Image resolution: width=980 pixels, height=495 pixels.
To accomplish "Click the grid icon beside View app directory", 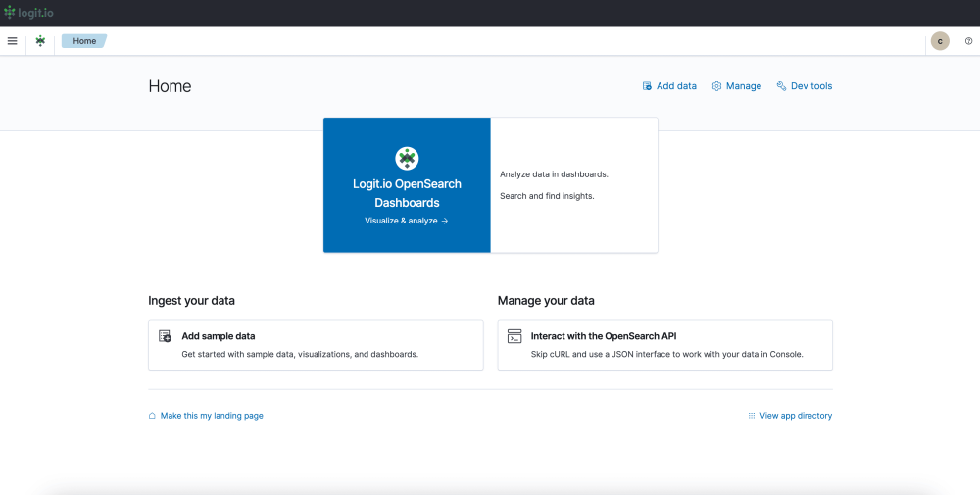I will (752, 416).
